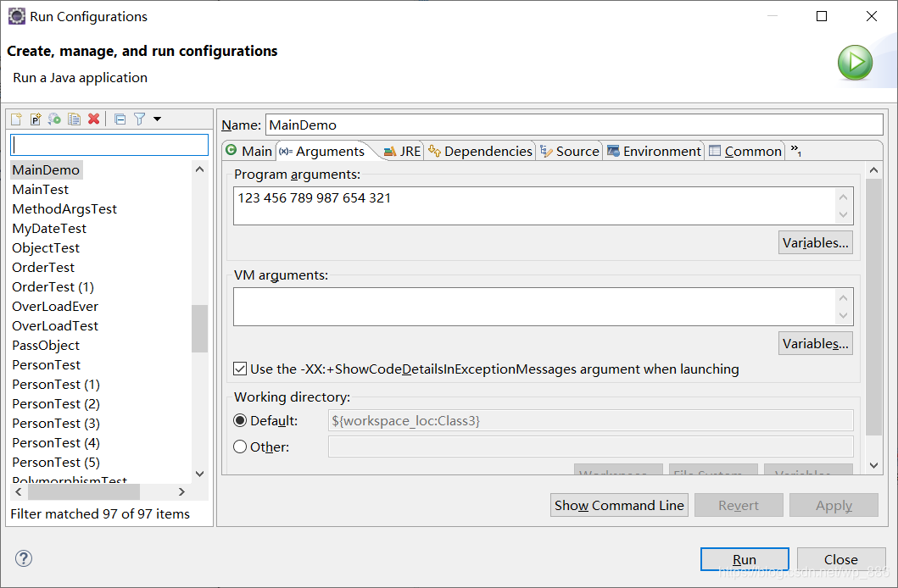Select the PersonTest (2) configuration
The height and width of the screenshot is (588, 898).
(56, 403)
